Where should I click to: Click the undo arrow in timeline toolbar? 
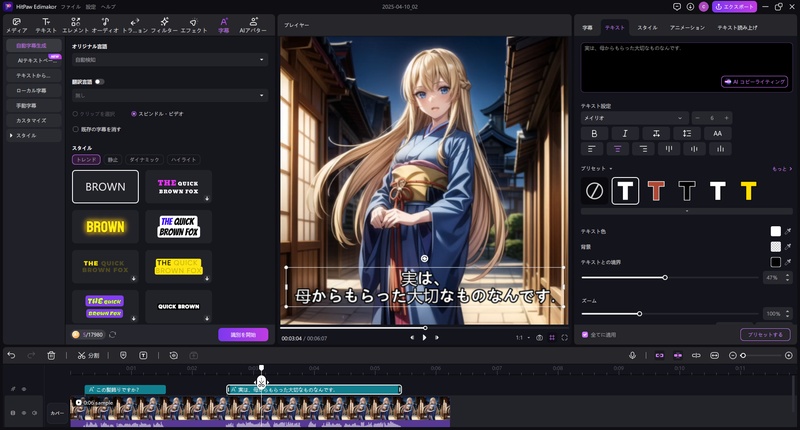pos(11,356)
